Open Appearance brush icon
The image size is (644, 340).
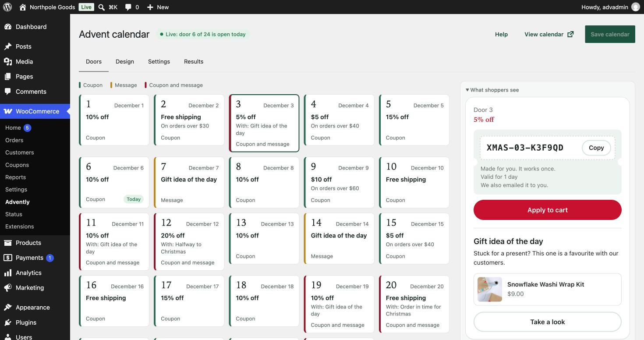point(8,307)
